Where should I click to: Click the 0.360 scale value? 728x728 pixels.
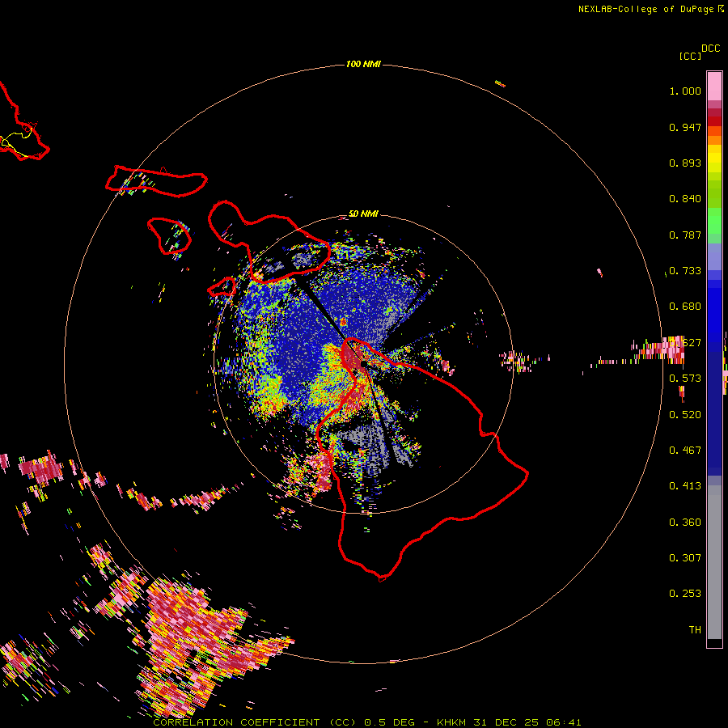coord(685,523)
